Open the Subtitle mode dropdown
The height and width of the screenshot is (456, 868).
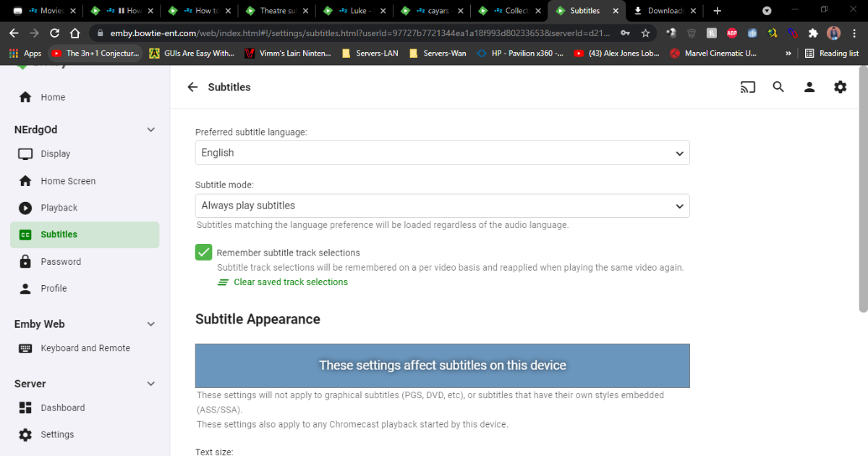442,206
